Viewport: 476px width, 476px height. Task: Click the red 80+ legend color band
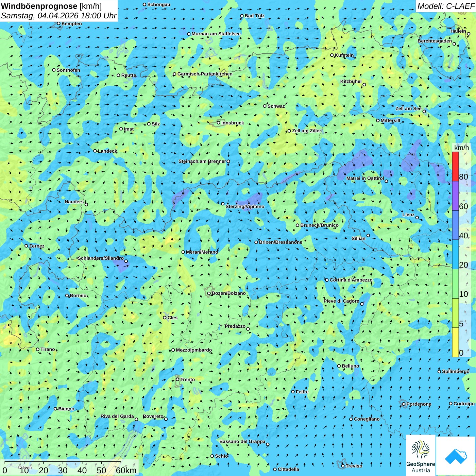pos(455,166)
